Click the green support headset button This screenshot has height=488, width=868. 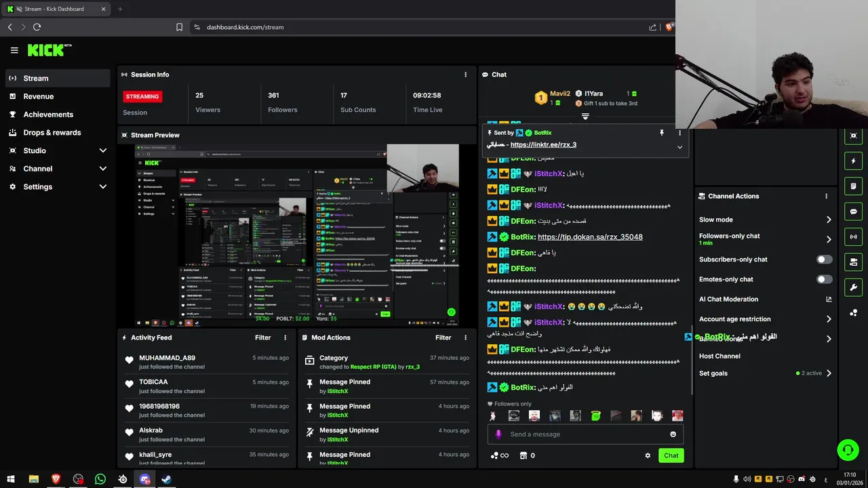point(847,450)
